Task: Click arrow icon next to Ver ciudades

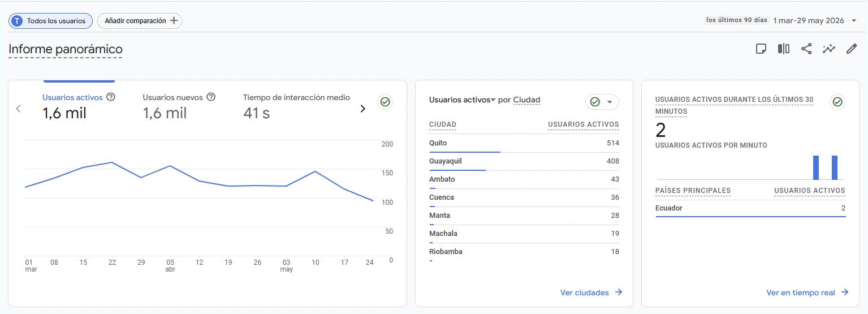Action: 619,293
